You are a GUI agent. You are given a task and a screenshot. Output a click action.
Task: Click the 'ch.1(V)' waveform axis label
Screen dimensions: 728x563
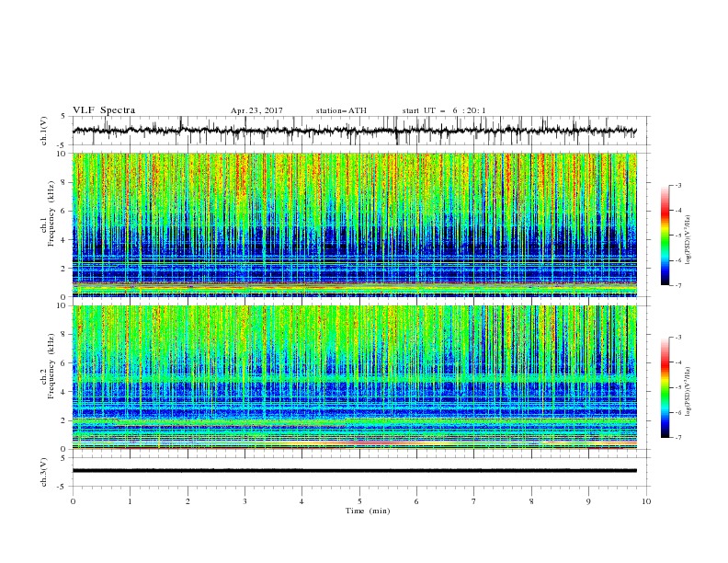(x=44, y=131)
